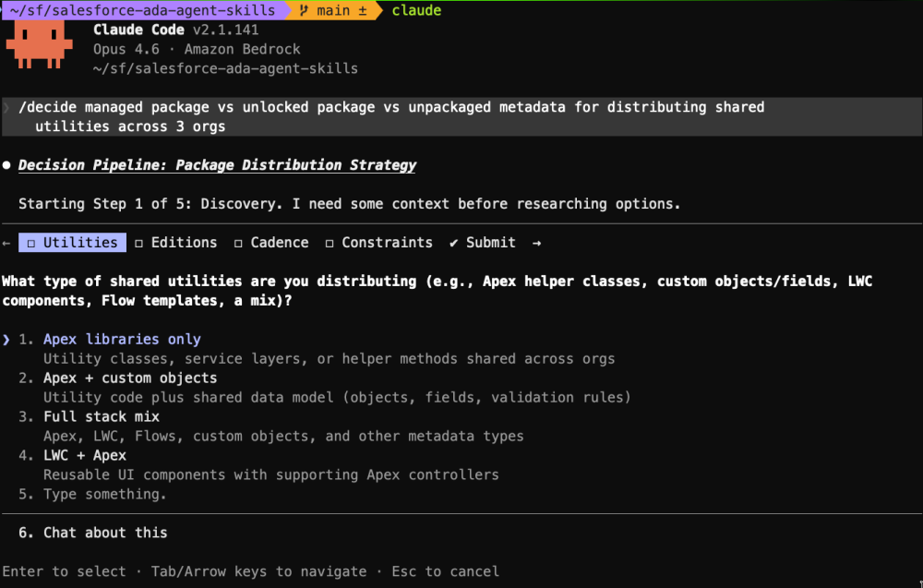Click the claude command text in prompt

(417, 10)
